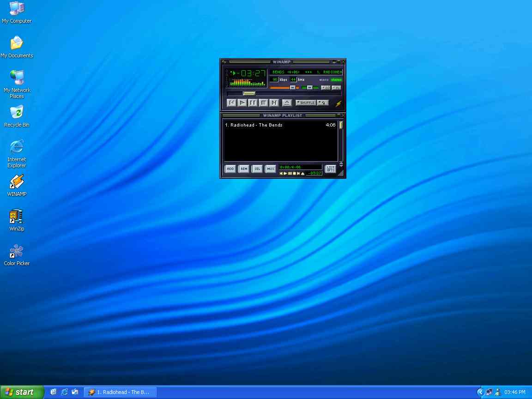The image size is (532, 399).
Task: Open the ADD menu in playlist
Action: tap(230, 169)
